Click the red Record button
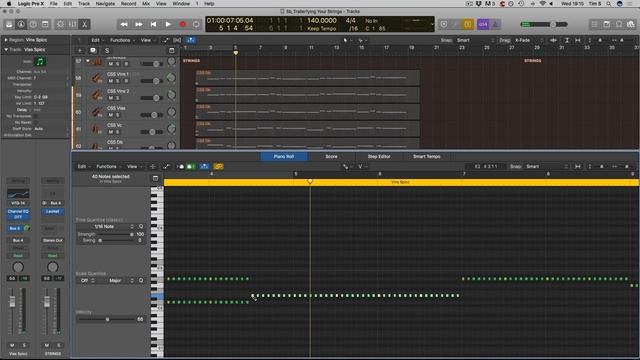The width and height of the screenshot is (640, 360). coord(182,24)
